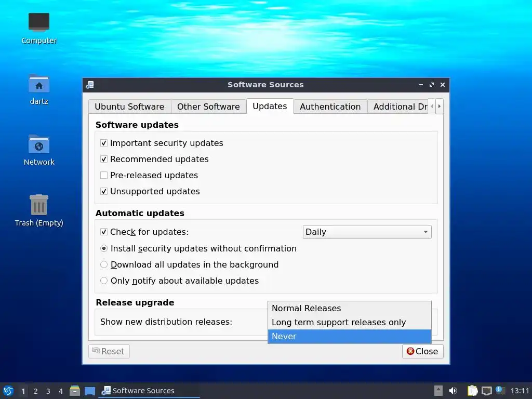Viewport: 532px width, 399px height.
Task: Click the Close button
Action: [x=422, y=351]
